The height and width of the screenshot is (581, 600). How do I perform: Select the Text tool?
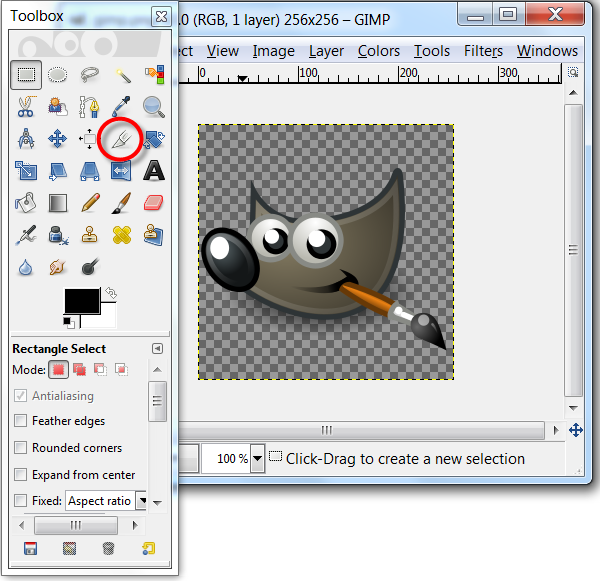[x=154, y=171]
